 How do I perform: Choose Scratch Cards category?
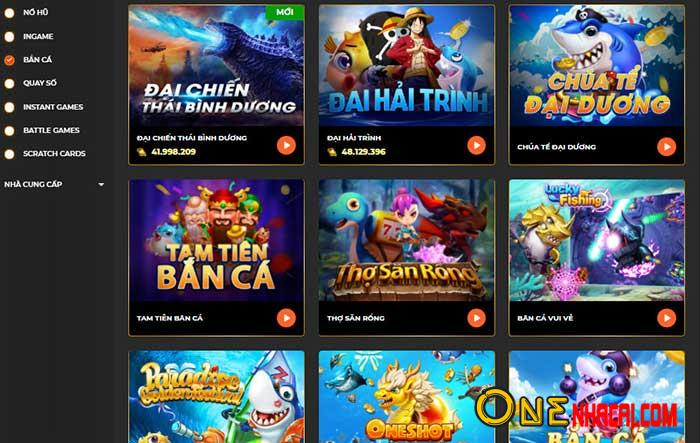pyautogui.click(x=54, y=153)
